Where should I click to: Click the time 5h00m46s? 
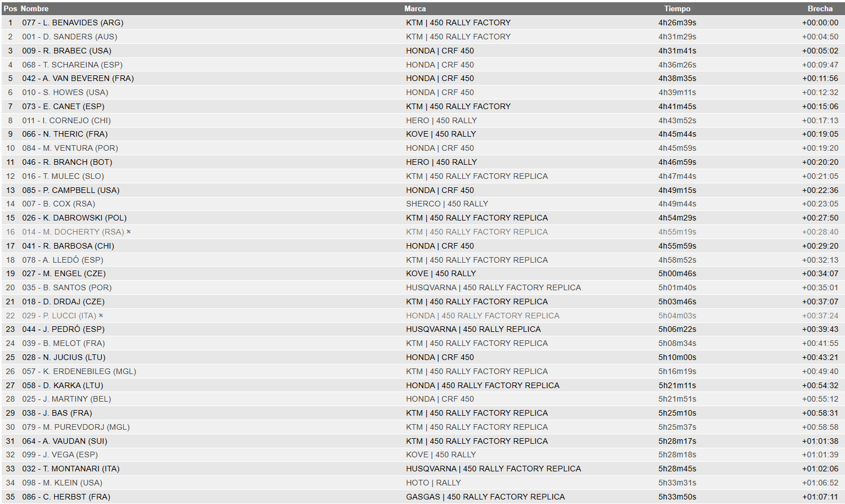click(x=677, y=273)
